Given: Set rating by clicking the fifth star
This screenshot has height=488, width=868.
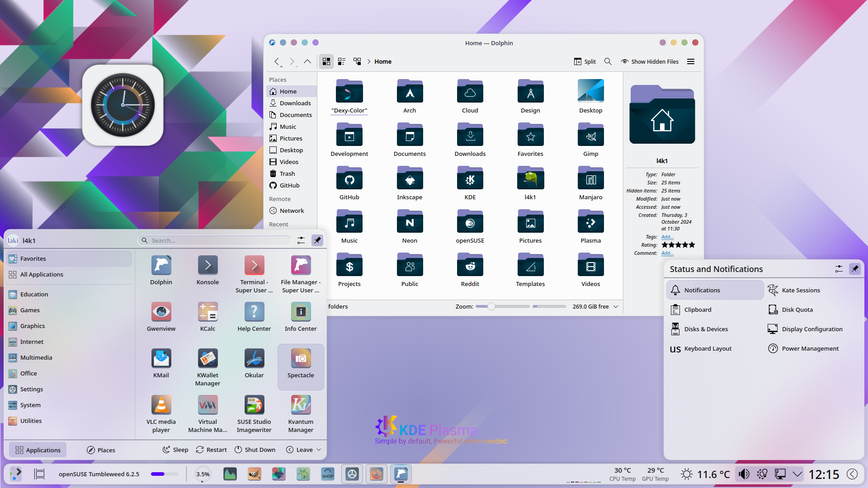Looking at the screenshot, I should pos(692,245).
